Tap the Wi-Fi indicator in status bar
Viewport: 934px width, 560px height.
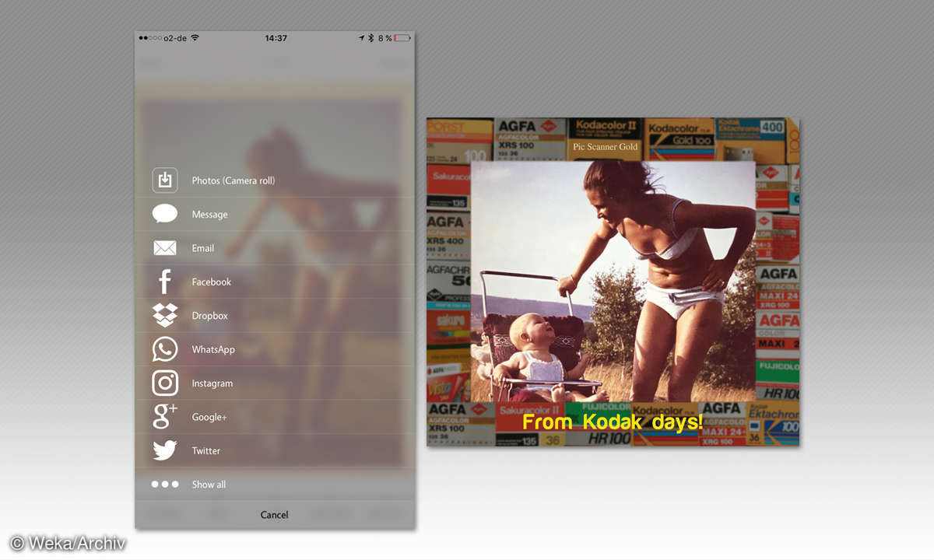click(195, 37)
